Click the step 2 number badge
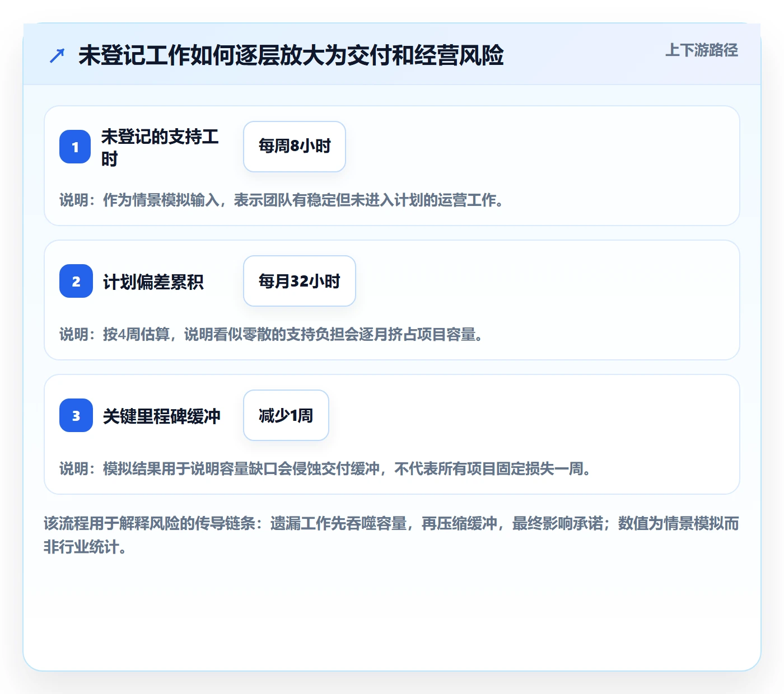This screenshot has width=784, height=694. [76, 281]
